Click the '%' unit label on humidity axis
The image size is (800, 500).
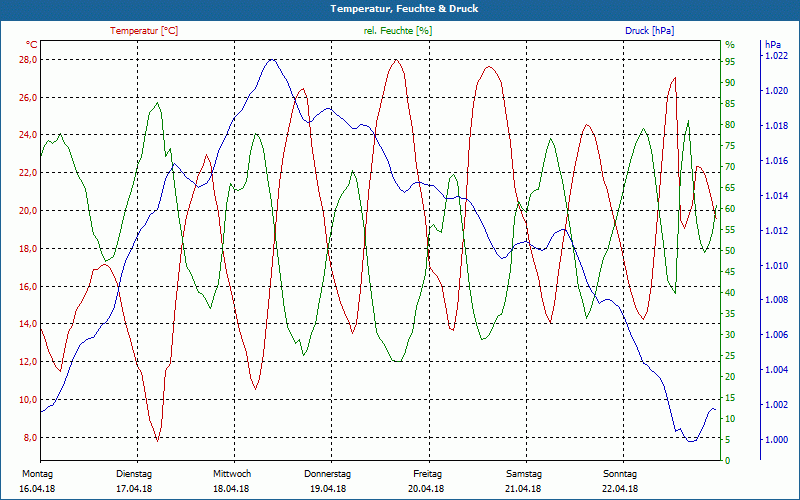(x=730, y=45)
